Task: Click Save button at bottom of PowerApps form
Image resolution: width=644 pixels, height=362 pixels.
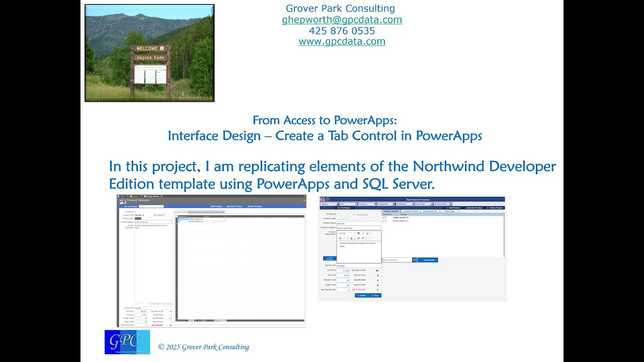Action: pyautogui.click(x=375, y=296)
